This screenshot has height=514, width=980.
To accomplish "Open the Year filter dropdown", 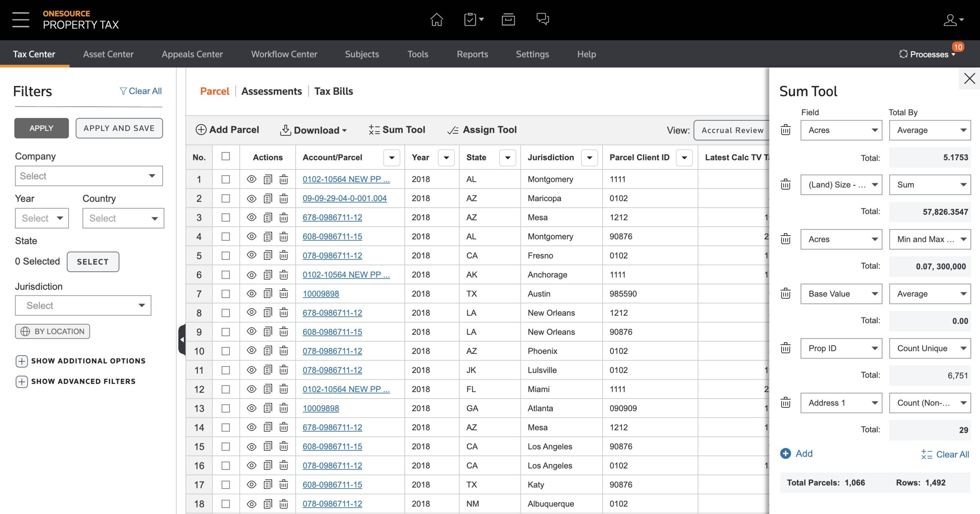I will [x=42, y=218].
